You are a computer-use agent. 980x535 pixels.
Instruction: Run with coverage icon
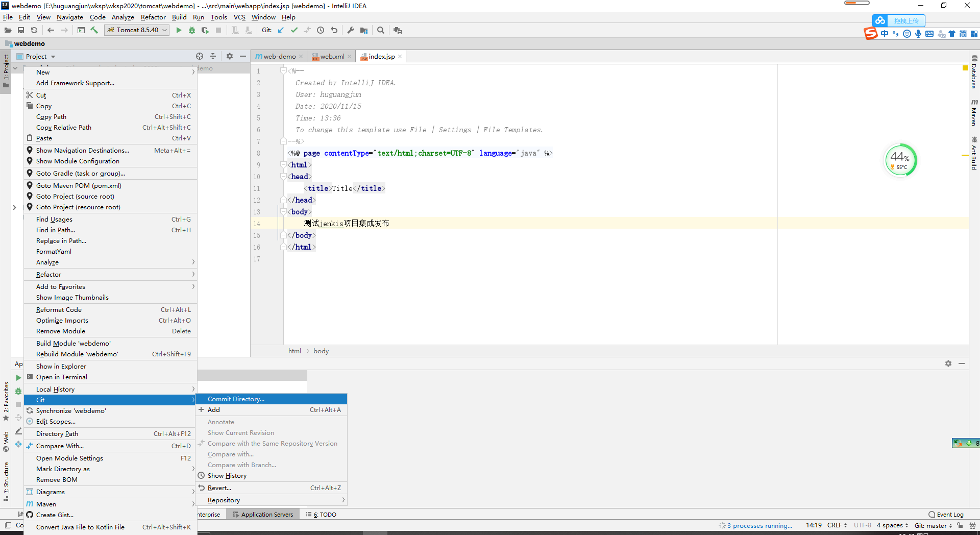205,30
